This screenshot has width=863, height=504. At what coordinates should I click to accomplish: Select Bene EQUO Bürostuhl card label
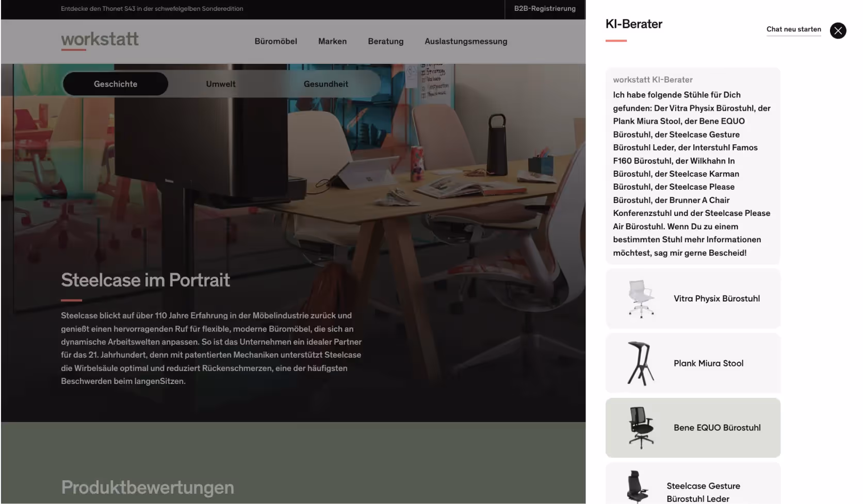point(717,428)
